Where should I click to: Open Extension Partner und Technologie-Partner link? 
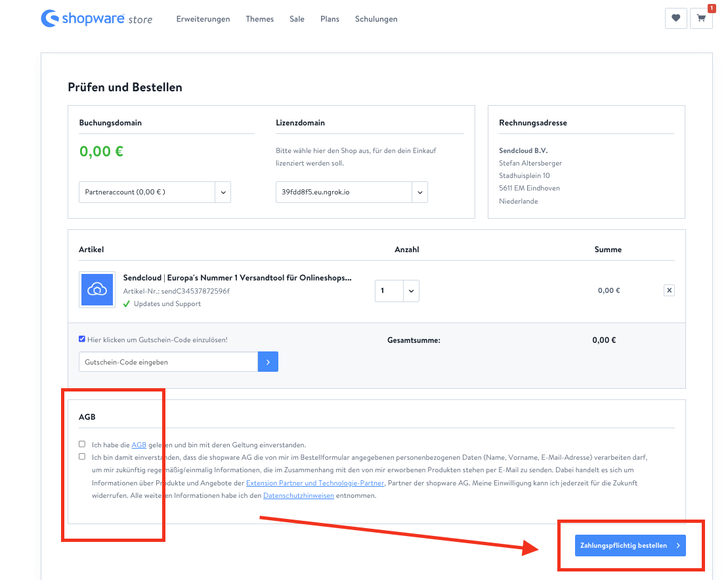(315, 483)
